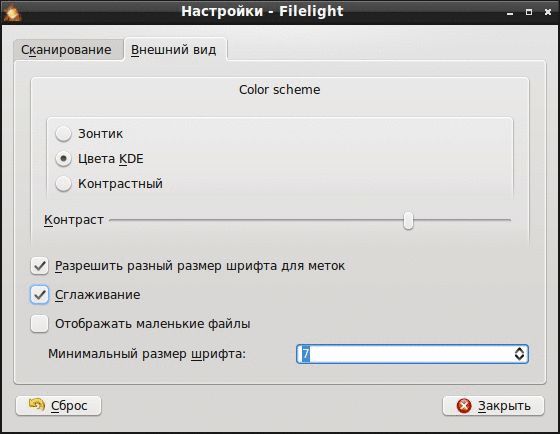This screenshot has width=560, height=434.
Task: Click the Контраст slider handle
Action: point(408,220)
